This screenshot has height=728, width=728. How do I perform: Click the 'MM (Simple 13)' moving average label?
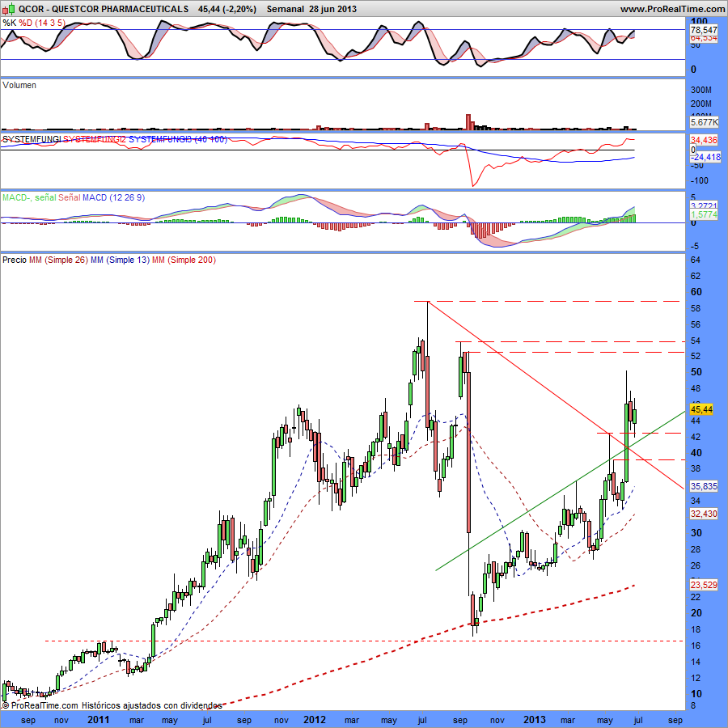click(121, 260)
